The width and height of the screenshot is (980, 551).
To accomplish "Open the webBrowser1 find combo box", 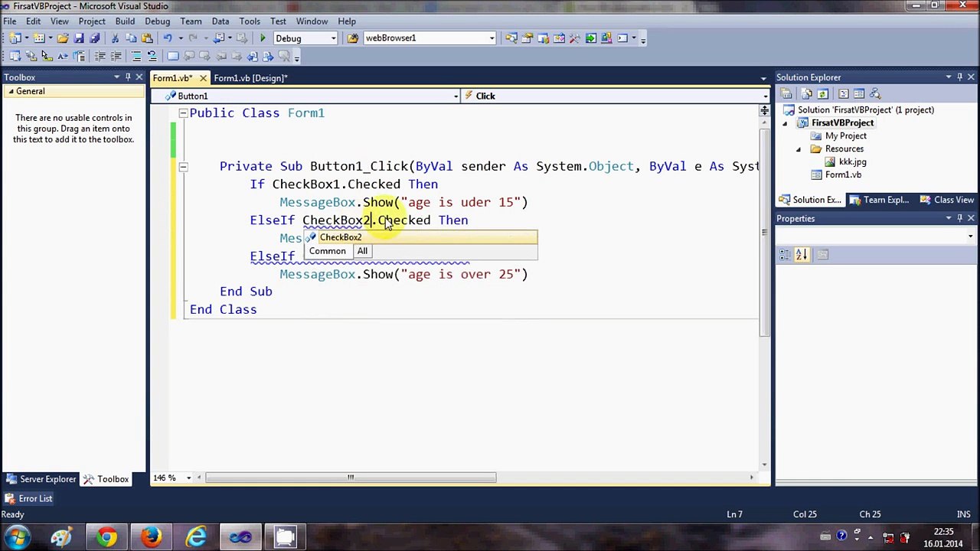I will [492, 38].
